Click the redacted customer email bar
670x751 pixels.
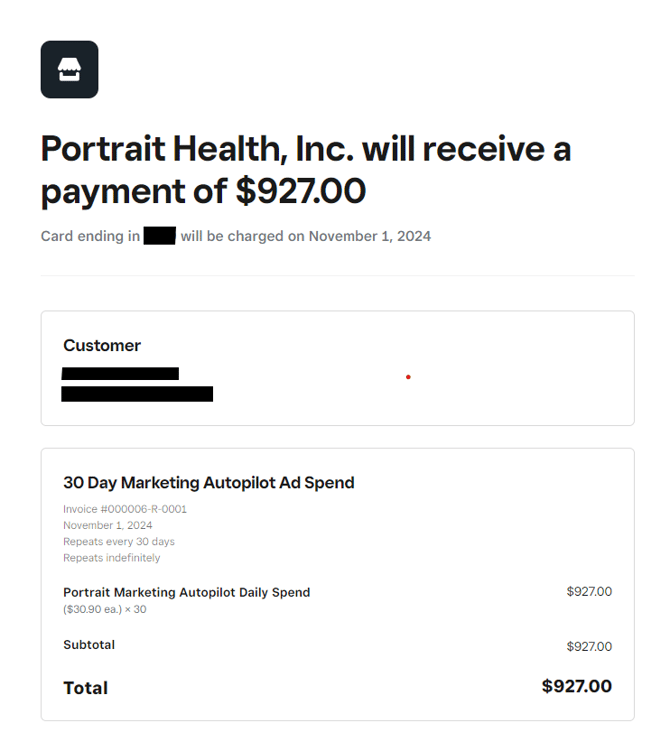137,394
